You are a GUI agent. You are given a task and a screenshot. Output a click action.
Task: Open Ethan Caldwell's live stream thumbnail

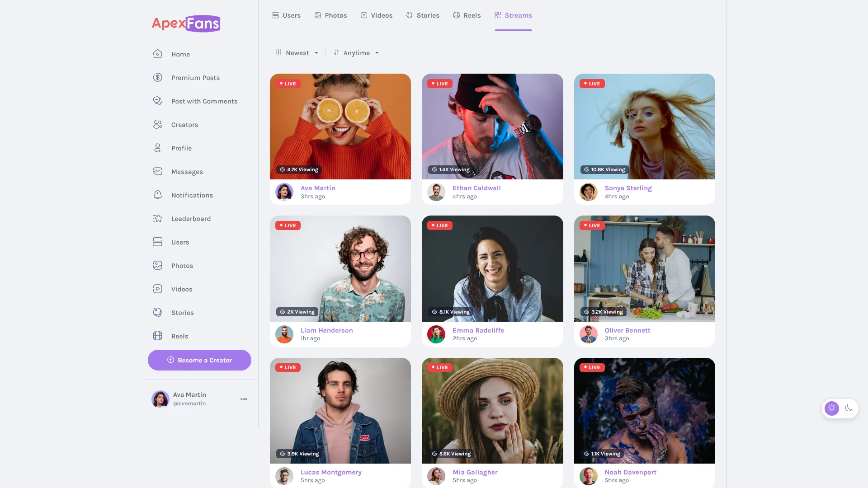click(492, 127)
